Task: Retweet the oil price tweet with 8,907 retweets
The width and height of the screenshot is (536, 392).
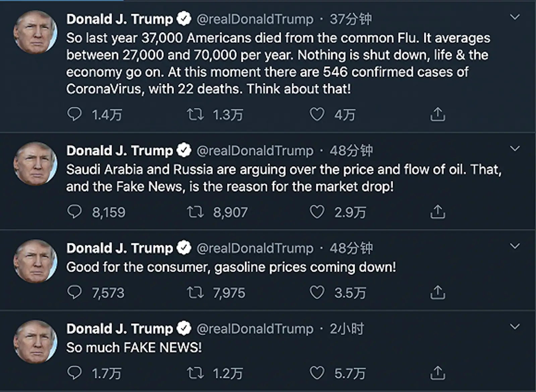Action: [x=195, y=212]
